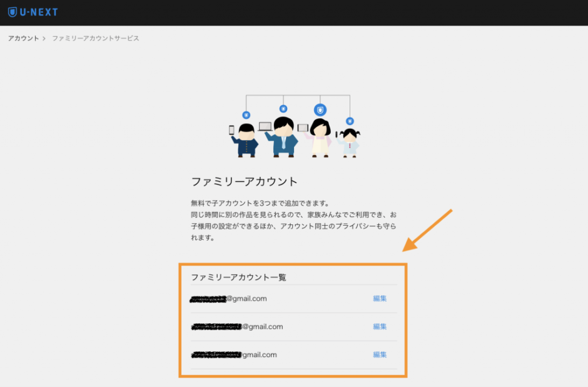Image resolution: width=588 pixels, height=387 pixels.
Task: Click the orange arrow annotation
Action: coord(427,230)
